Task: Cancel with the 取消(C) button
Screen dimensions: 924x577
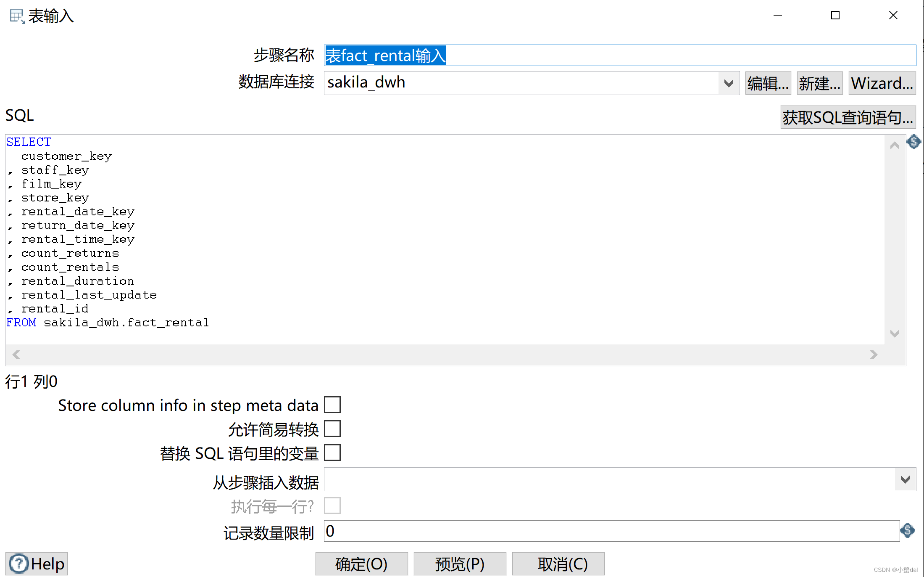Action: coord(558,564)
